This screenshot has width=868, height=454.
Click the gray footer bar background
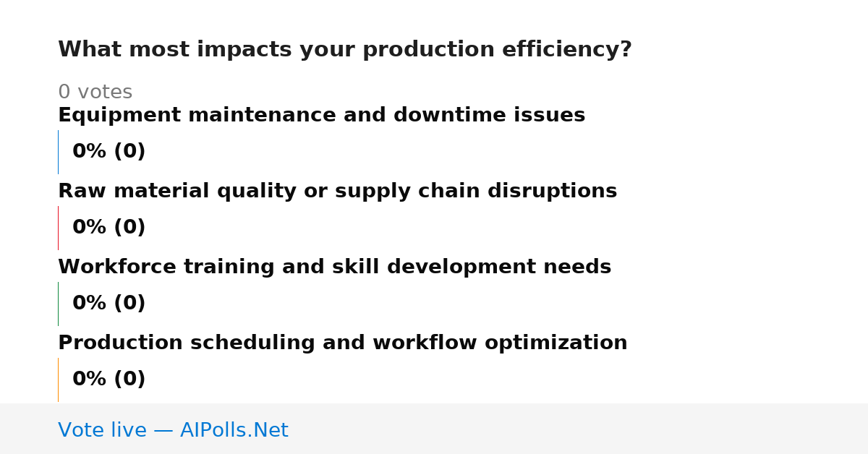click(579, 429)
